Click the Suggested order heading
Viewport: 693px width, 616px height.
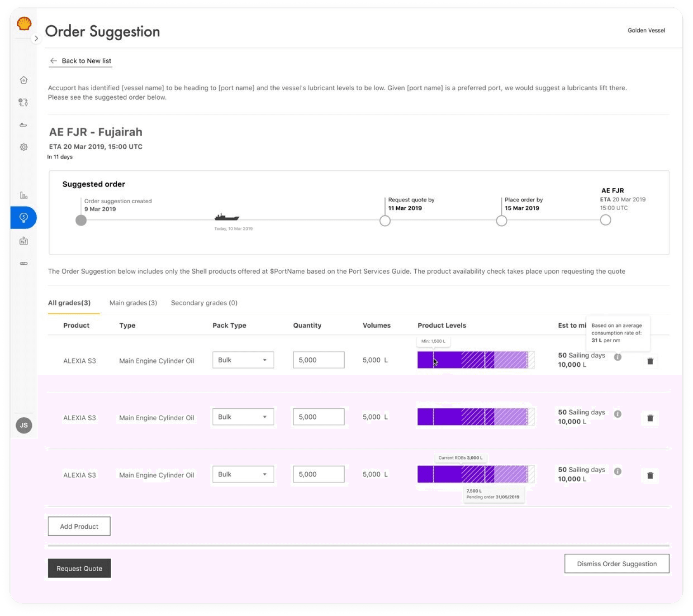94,184
